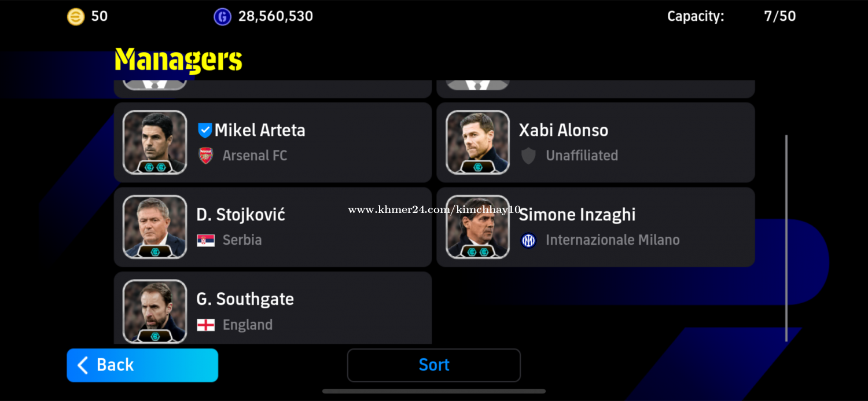Open D. Stojković manager card
Screen dimensions: 868x401
273,227
